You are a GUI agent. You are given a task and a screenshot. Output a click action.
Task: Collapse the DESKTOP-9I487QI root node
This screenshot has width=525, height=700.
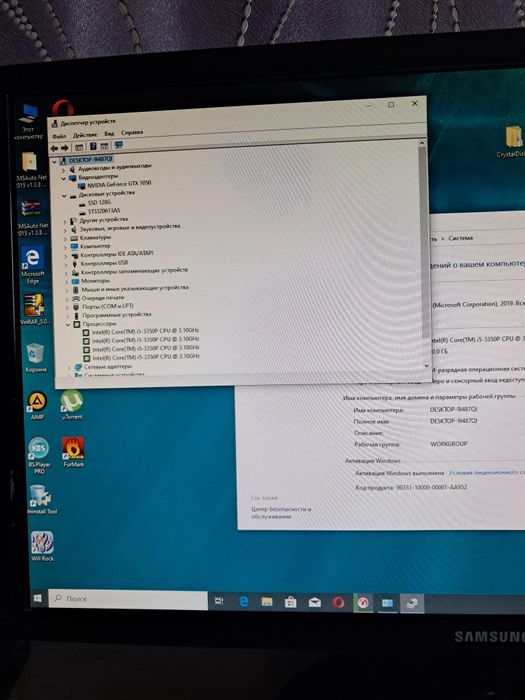pyautogui.click(x=54, y=162)
